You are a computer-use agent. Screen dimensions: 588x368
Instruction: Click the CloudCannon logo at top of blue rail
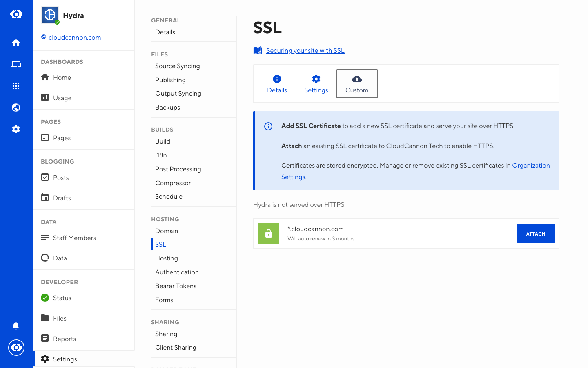[x=16, y=14]
